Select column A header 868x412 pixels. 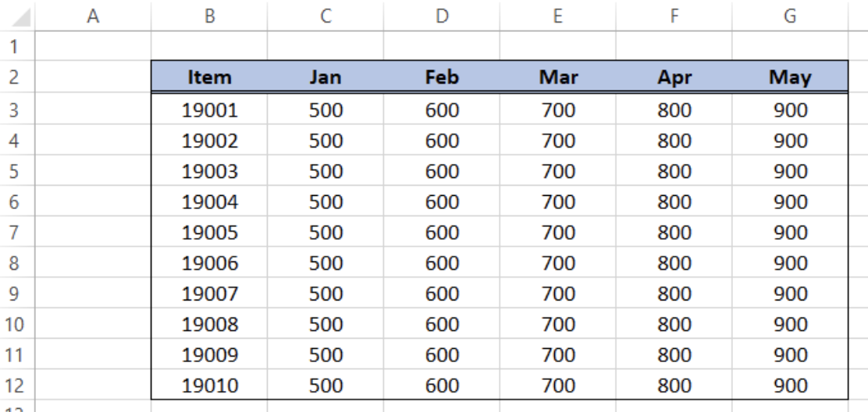coord(93,16)
